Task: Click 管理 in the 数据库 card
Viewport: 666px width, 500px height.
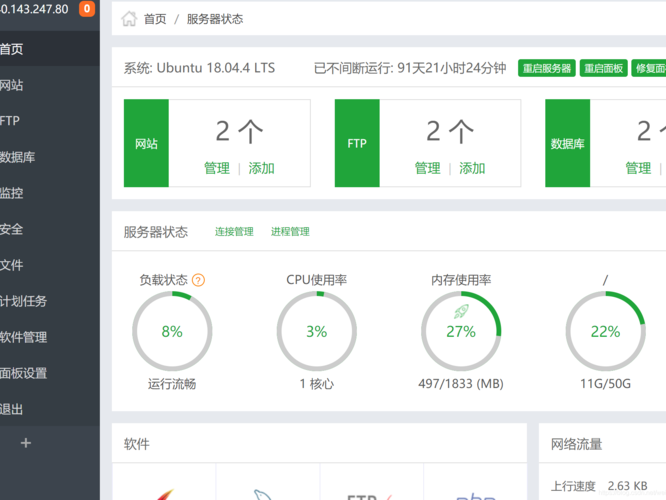Action: [x=638, y=168]
